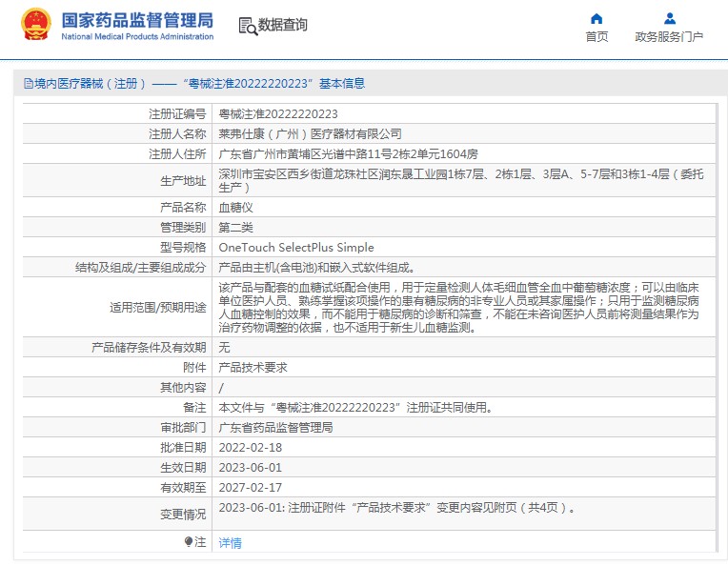
Task: Click the model OneTouch SelectPlus Simple
Action: click(296, 247)
